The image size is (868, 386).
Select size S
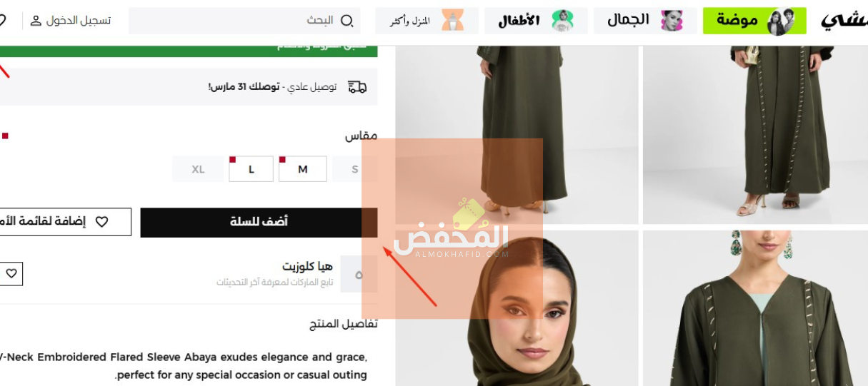click(x=355, y=169)
